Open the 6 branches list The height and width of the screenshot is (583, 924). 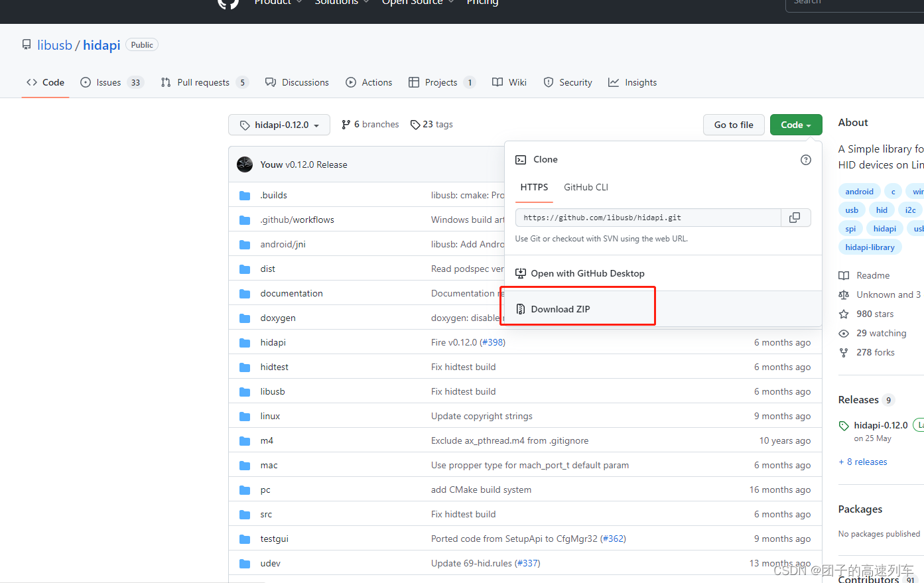tap(370, 125)
